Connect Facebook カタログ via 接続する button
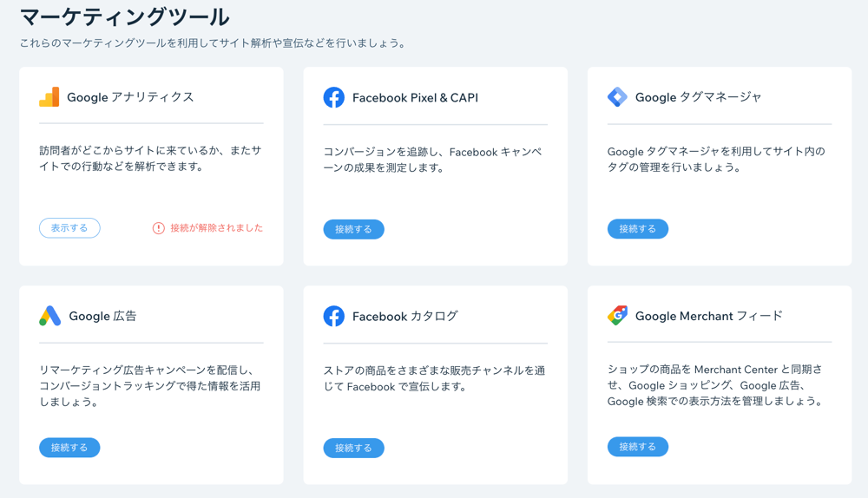Image resolution: width=868 pixels, height=498 pixels. tap(354, 449)
